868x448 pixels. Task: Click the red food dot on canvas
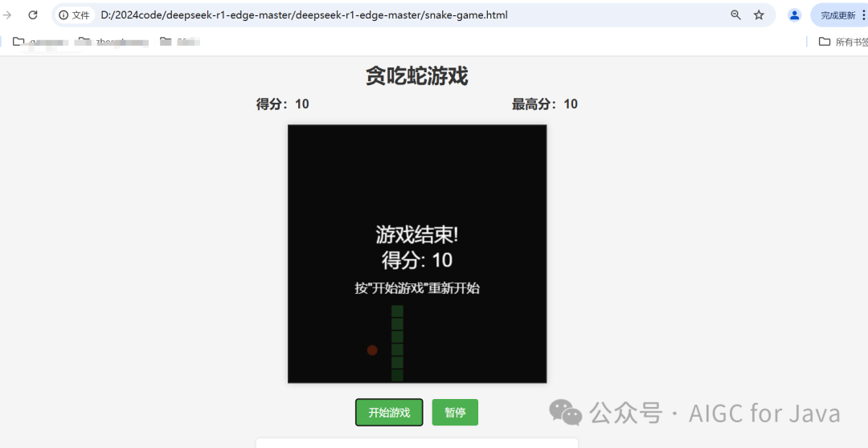click(x=372, y=350)
